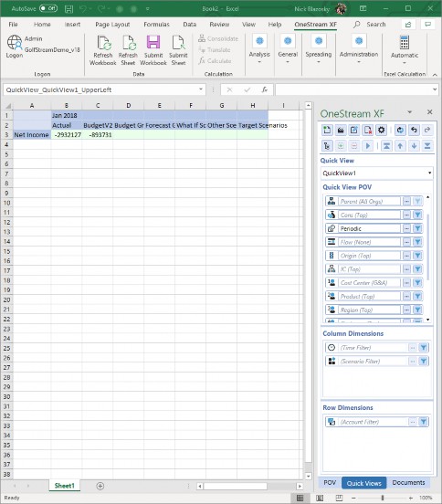The width and height of the screenshot is (442, 504).
Task: Click the ellipsis button next to Cost Center
Action: pyautogui.click(x=406, y=283)
